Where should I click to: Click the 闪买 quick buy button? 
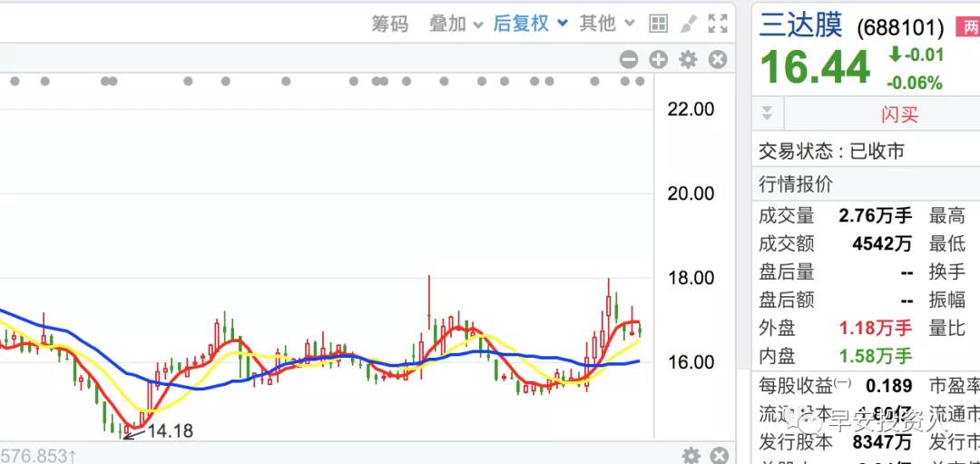(898, 114)
